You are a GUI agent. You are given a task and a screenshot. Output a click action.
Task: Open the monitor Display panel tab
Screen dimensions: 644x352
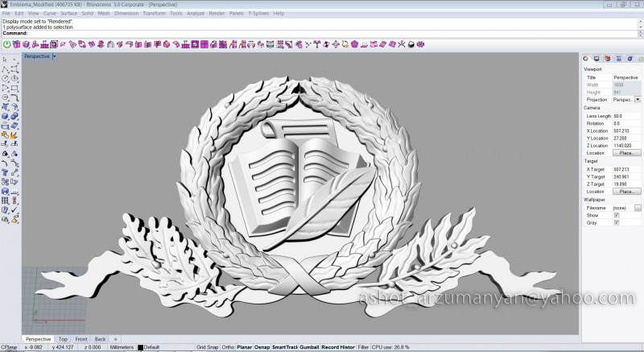point(597,59)
